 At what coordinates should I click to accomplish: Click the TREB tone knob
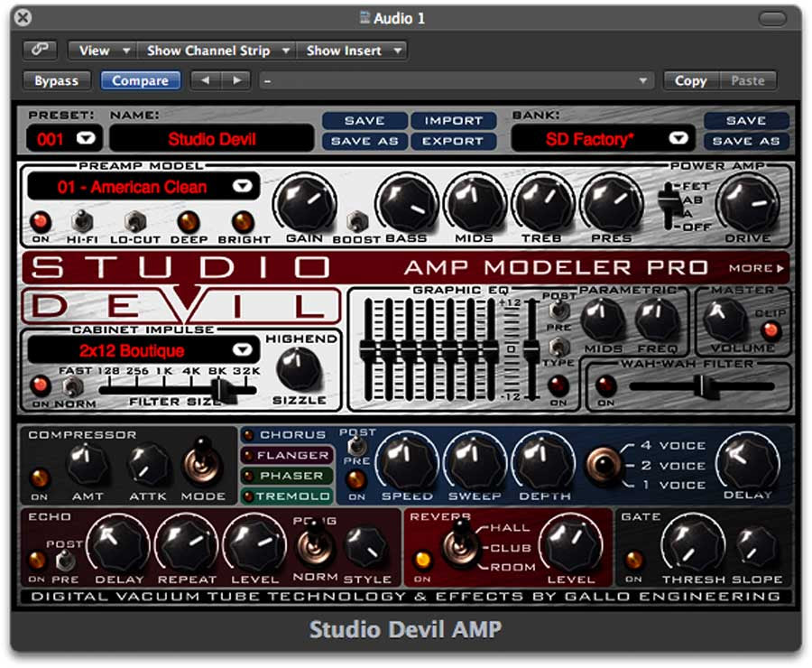[543, 202]
